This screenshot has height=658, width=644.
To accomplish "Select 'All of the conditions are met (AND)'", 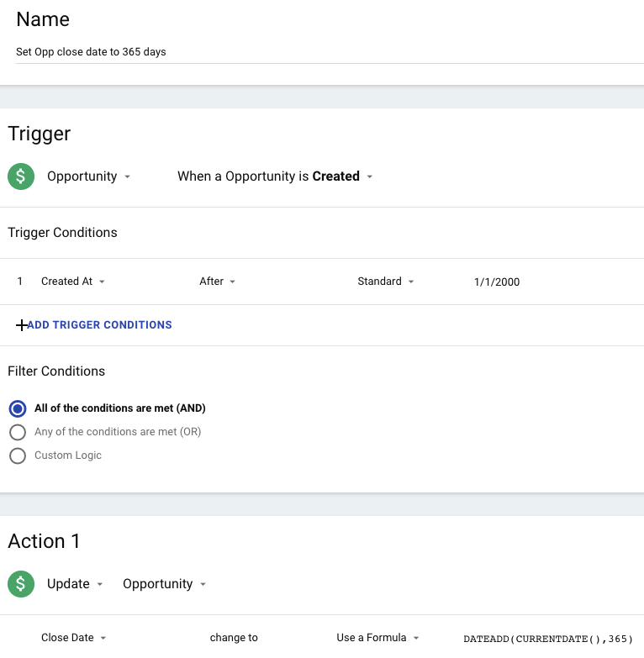I will [x=18, y=408].
